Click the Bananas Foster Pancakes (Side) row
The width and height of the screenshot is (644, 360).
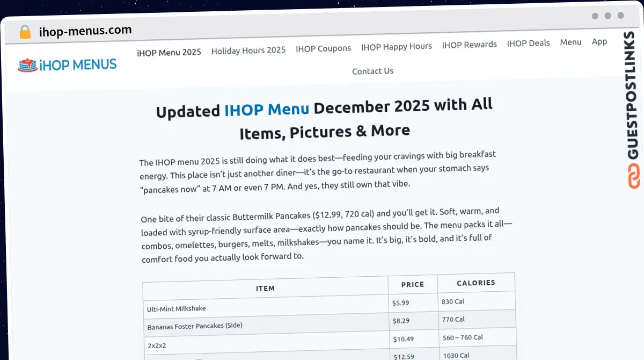coord(194,326)
